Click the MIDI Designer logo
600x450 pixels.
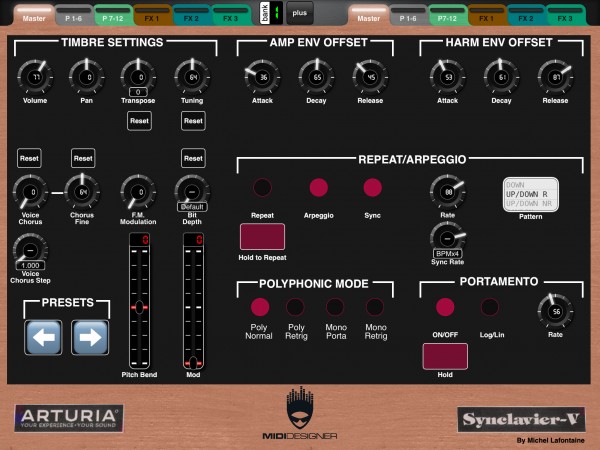tap(300, 413)
